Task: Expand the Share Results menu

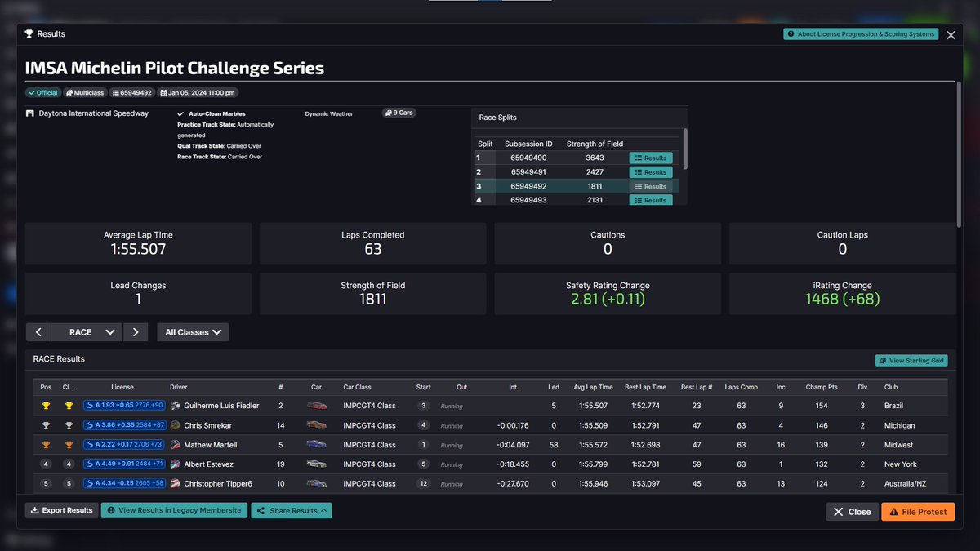Action: (291, 510)
